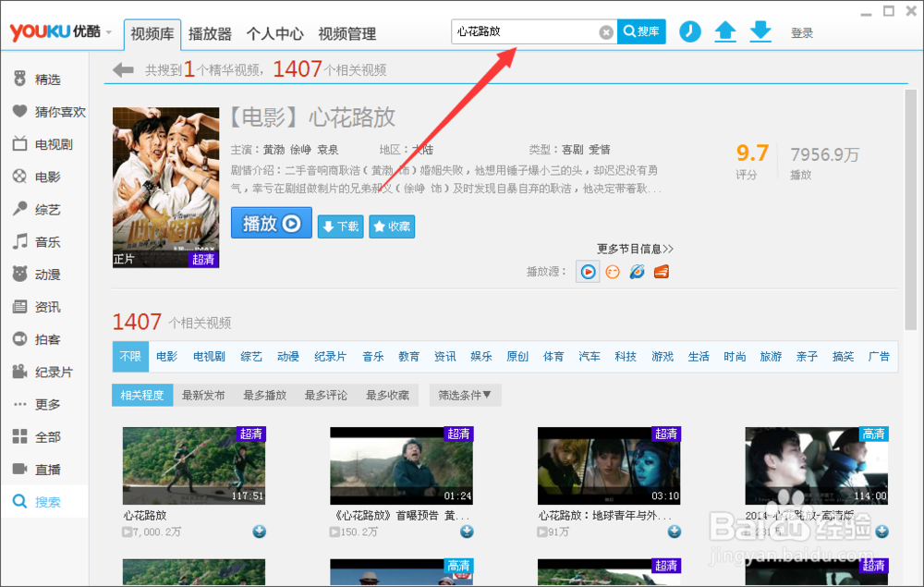924x587 pixels.
Task: Download the 7,000.2万 心花路放 video
Action: (260, 532)
